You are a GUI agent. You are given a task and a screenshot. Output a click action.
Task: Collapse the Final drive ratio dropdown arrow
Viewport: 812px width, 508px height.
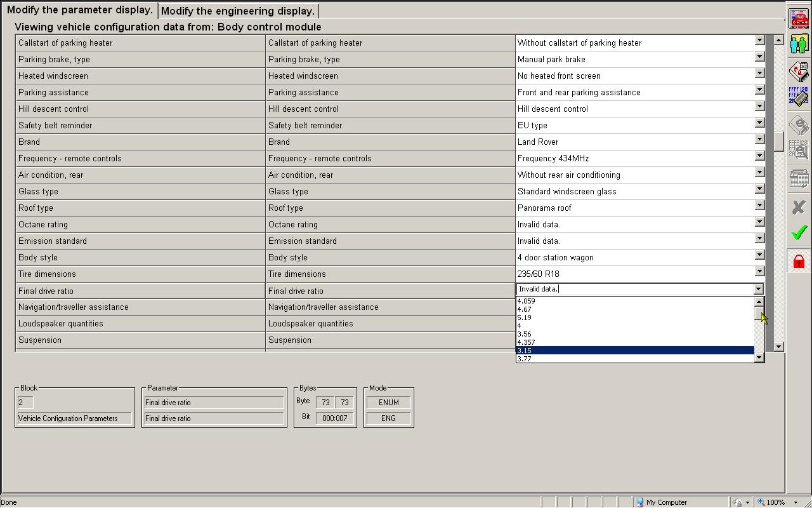(758, 289)
